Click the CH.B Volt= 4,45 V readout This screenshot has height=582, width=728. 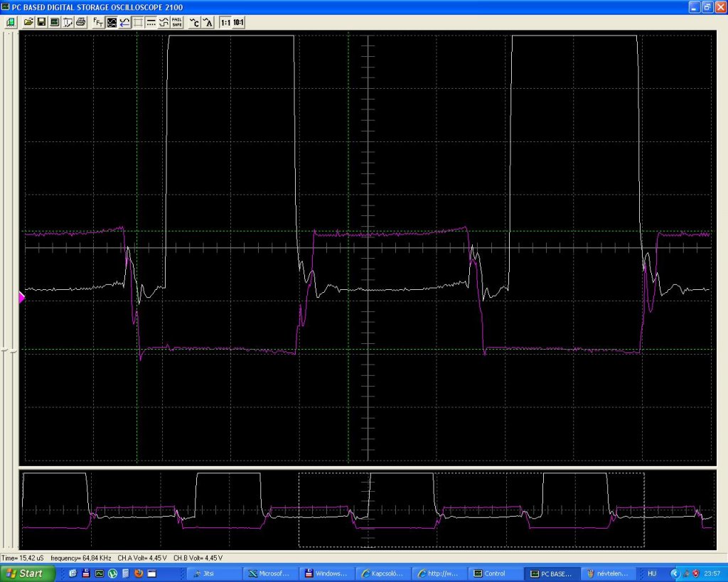198,558
